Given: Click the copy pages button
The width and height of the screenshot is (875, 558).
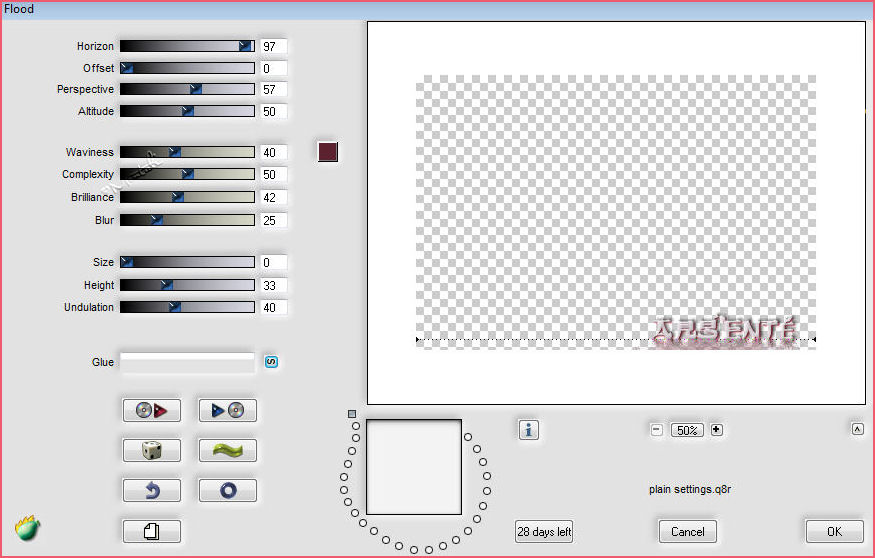Looking at the screenshot, I should (x=152, y=531).
